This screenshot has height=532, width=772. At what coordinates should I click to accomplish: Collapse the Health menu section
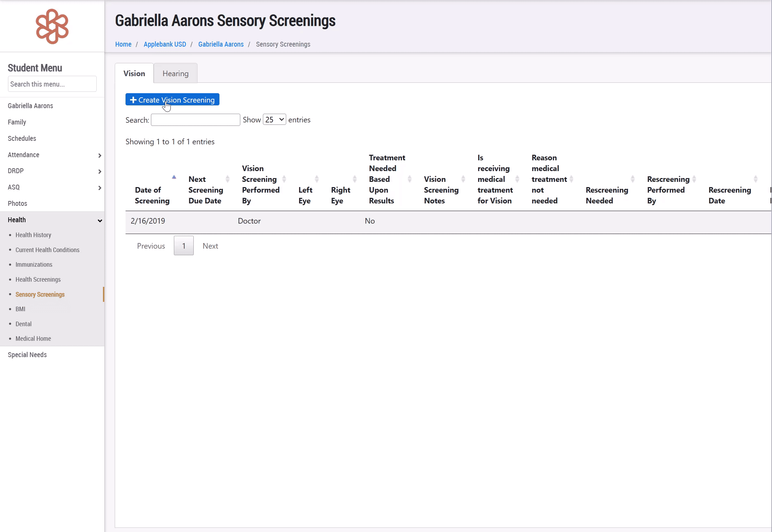[99, 220]
